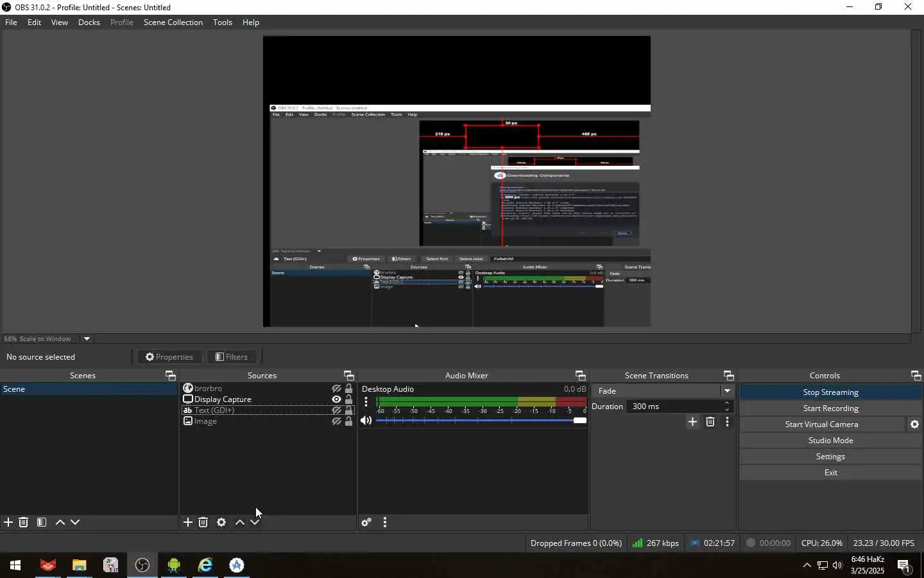The image size is (924, 578).
Task: Open the preview scale dropdown arrow
Action: pos(87,339)
